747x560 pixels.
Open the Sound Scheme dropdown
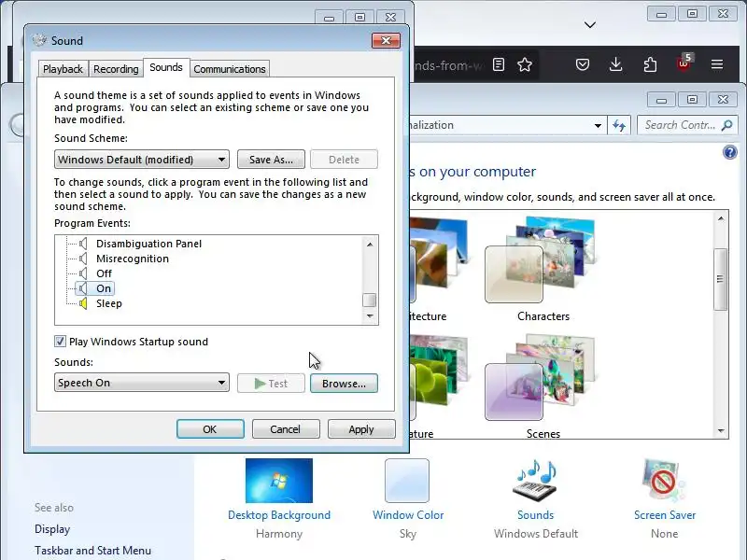tap(142, 160)
